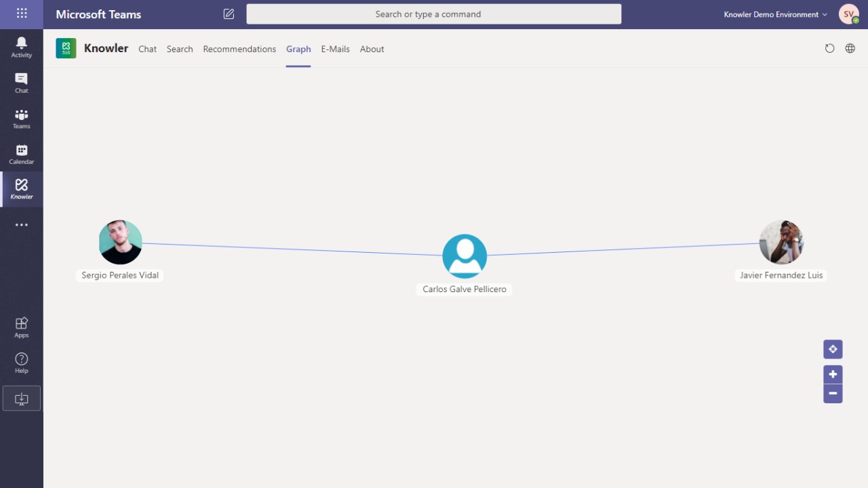Open the E-Mails tab
The image size is (868, 488).
(x=336, y=49)
